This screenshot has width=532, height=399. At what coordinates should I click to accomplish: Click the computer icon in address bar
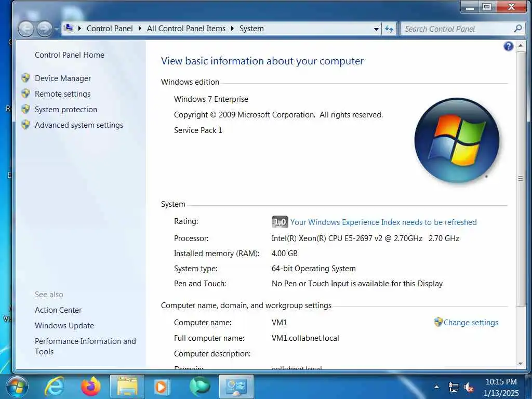[69, 28]
